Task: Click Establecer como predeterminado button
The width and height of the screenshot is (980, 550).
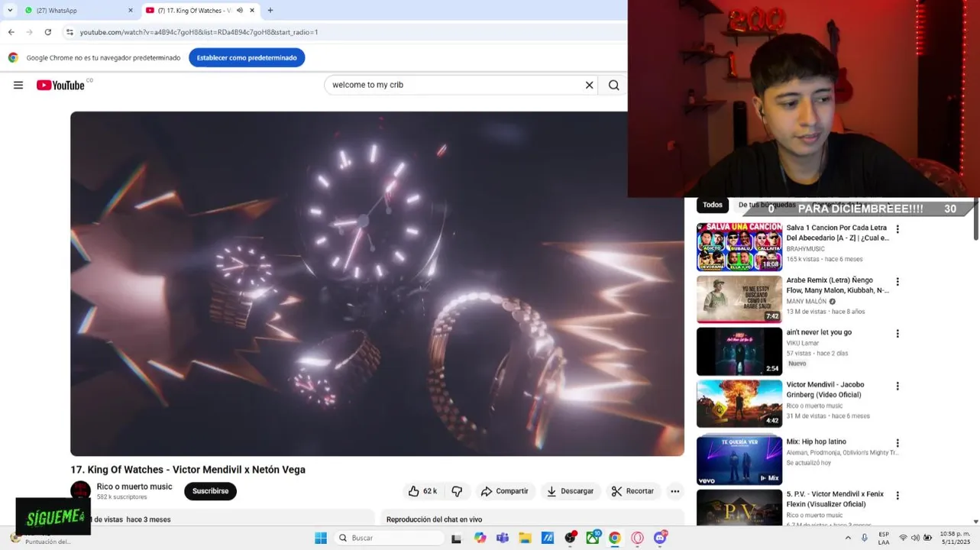Action: coord(247,58)
